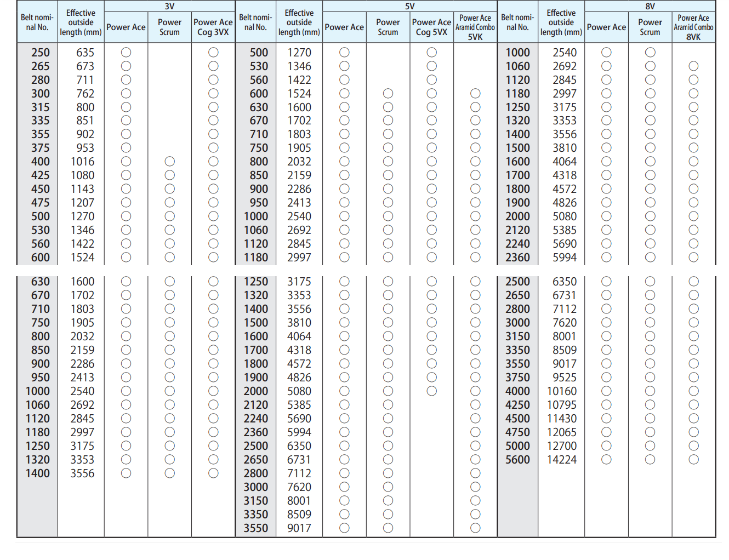
Task: Click effective outside length 12700
Action: (x=562, y=446)
